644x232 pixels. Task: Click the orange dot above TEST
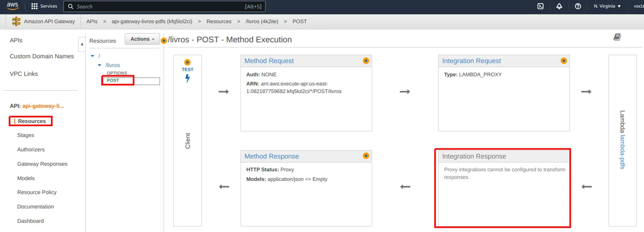(x=187, y=62)
